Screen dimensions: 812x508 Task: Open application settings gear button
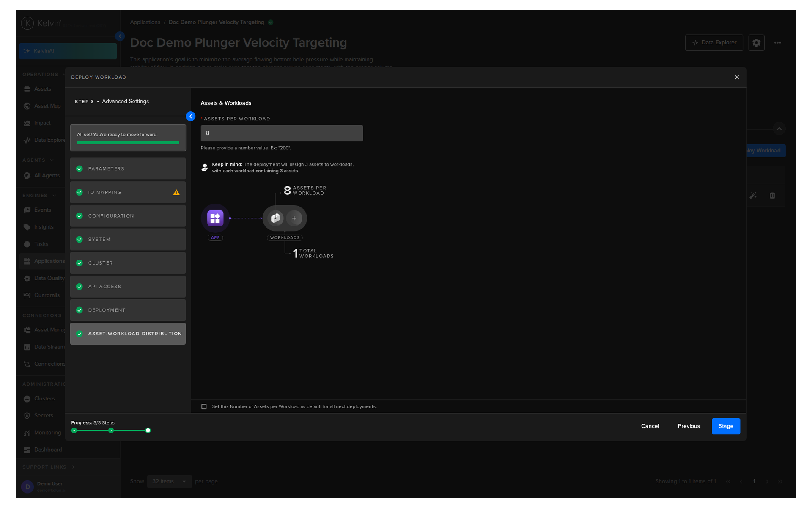click(756, 42)
